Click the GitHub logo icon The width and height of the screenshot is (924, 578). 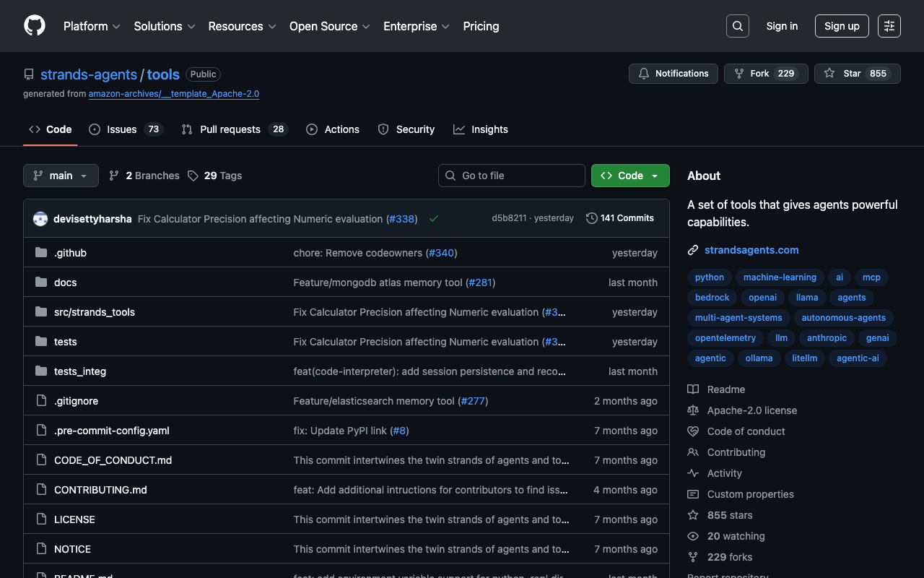point(35,26)
